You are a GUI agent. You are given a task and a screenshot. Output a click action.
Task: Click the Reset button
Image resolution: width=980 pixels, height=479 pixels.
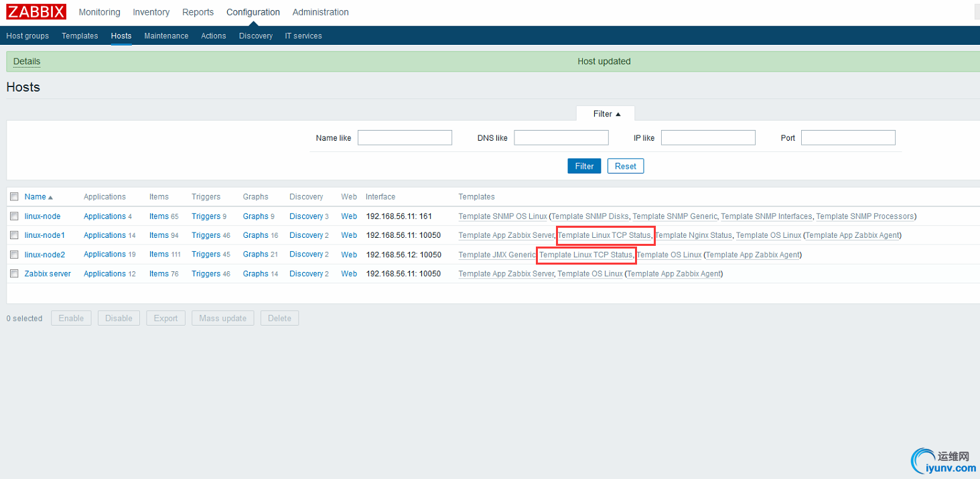(626, 166)
